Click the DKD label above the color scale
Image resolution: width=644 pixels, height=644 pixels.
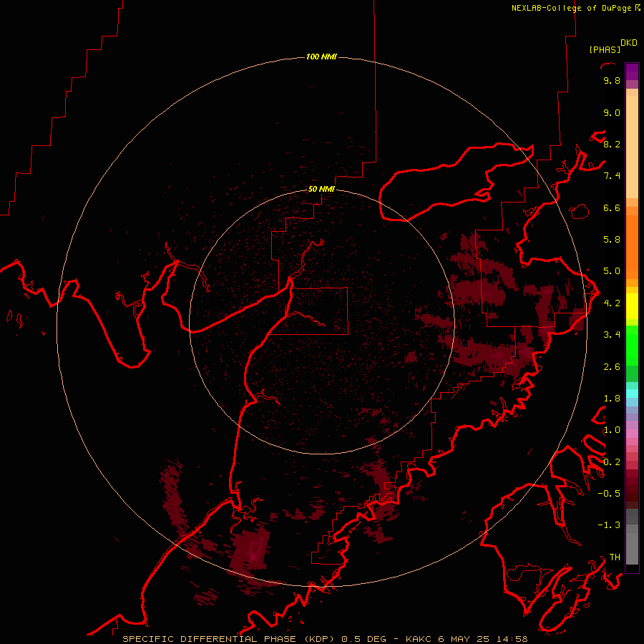point(629,43)
